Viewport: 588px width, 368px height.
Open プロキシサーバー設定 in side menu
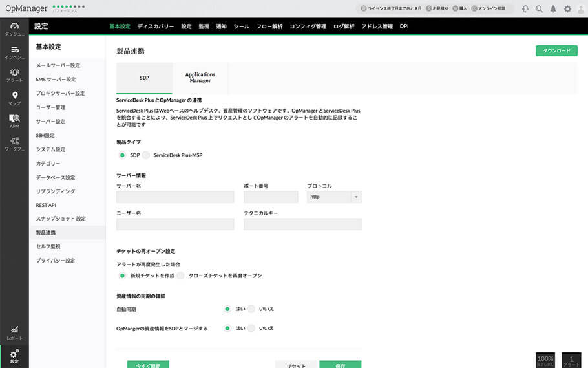60,93
